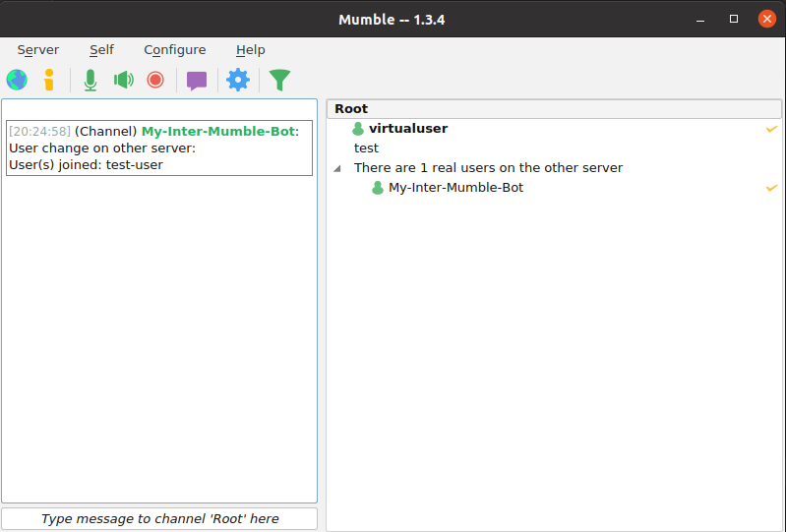Click the green avatar icon beside virtualuser
Viewport: 786px width, 532px height.
(358, 129)
